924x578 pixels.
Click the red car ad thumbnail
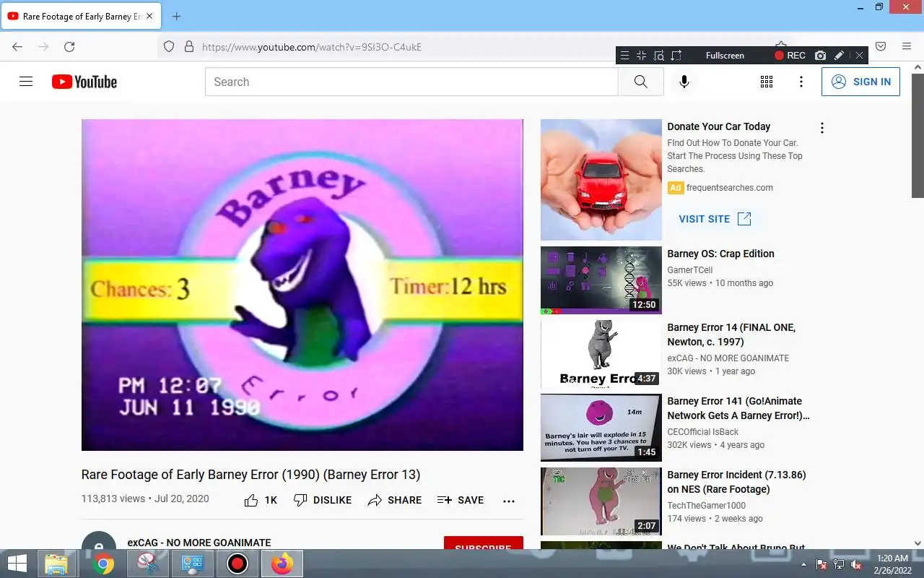(x=601, y=180)
